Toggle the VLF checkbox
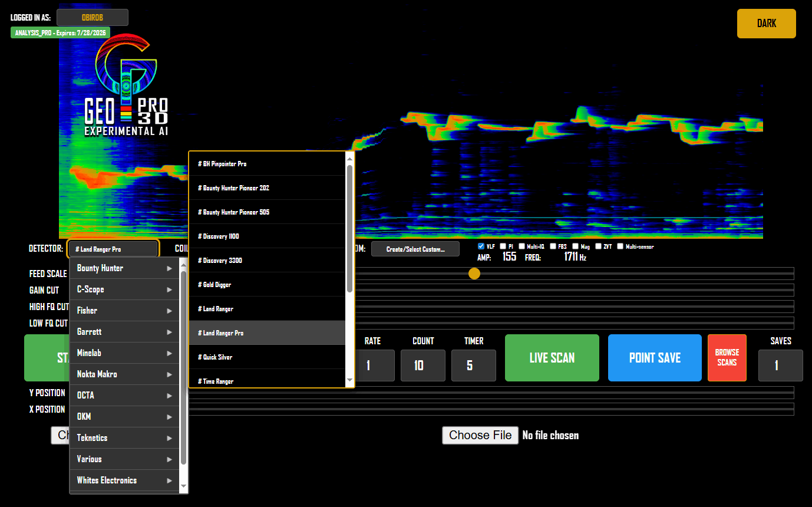The width and height of the screenshot is (812, 507). (x=481, y=246)
